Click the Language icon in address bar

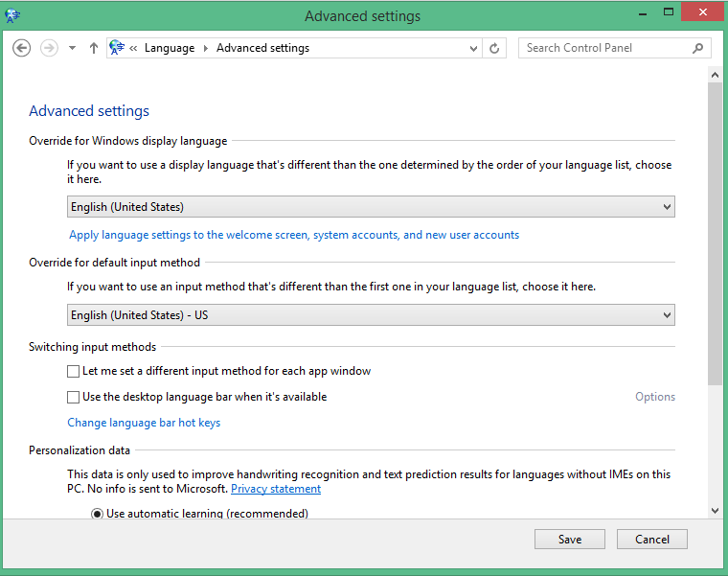point(117,47)
